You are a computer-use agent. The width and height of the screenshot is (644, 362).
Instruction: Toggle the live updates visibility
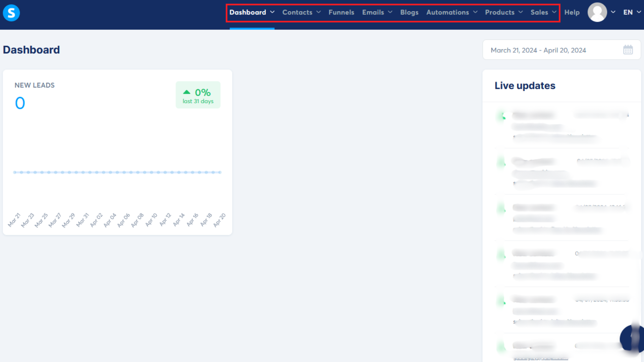[525, 85]
